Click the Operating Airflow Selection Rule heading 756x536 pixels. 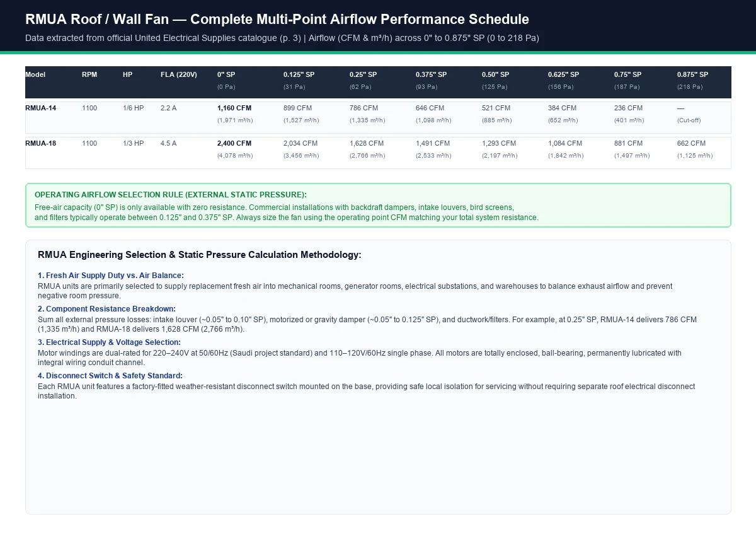tap(171, 195)
